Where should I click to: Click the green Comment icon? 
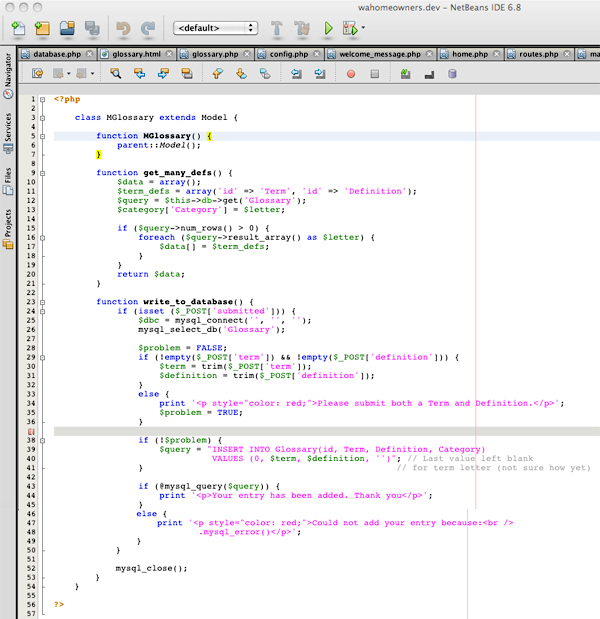405,73
